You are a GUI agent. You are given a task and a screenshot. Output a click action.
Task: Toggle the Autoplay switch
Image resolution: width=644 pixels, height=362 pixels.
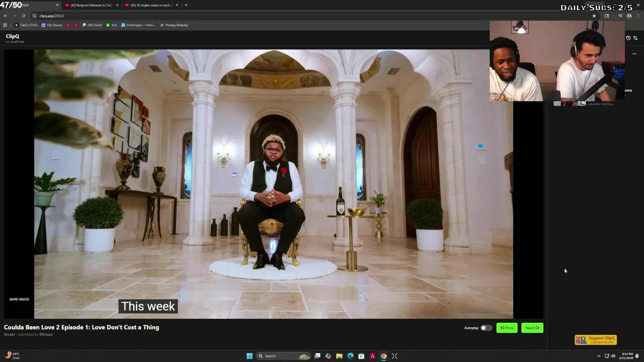(486, 328)
